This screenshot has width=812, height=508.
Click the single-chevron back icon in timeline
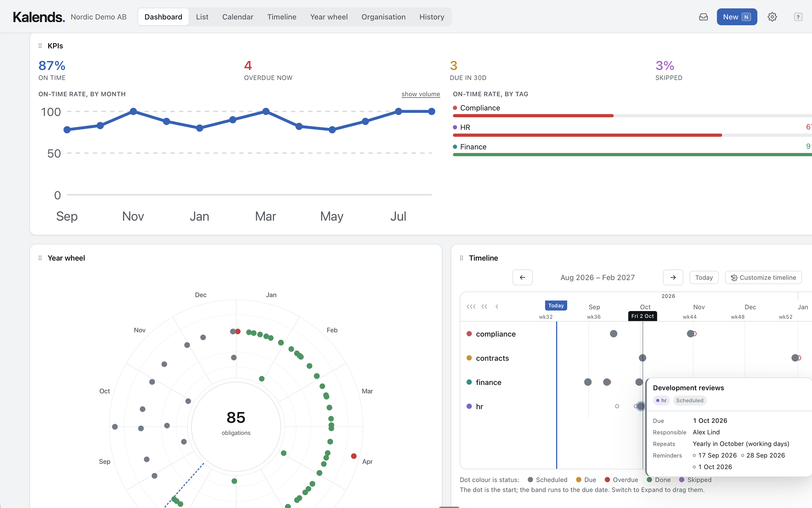[x=497, y=306]
